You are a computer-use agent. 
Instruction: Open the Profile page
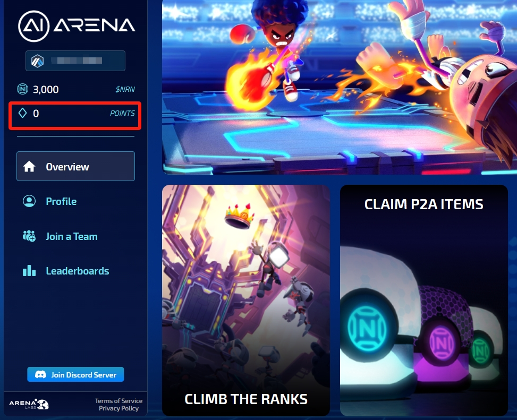click(x=61, y=201)
